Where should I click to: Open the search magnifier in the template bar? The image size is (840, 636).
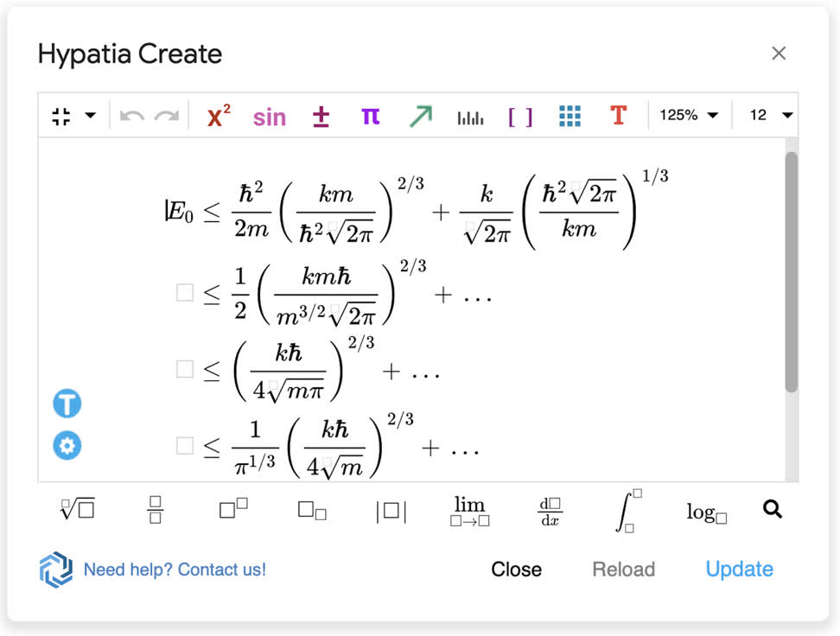point(771,509)
